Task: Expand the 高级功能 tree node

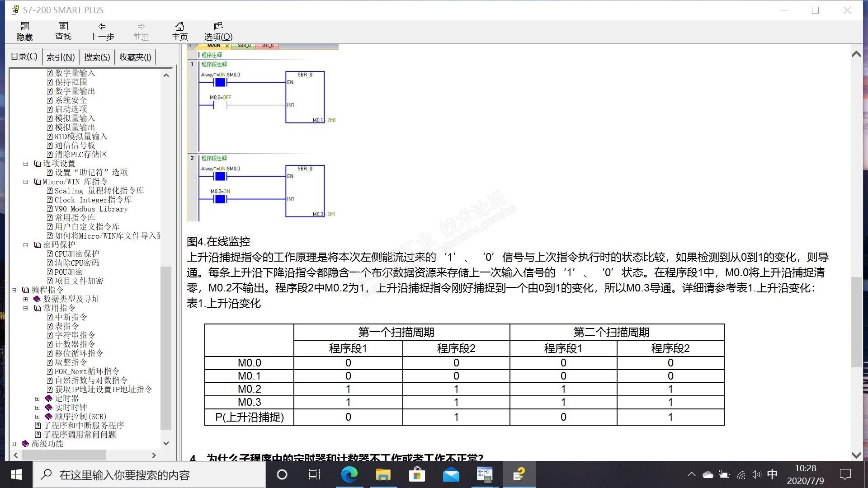Action: 14,444
